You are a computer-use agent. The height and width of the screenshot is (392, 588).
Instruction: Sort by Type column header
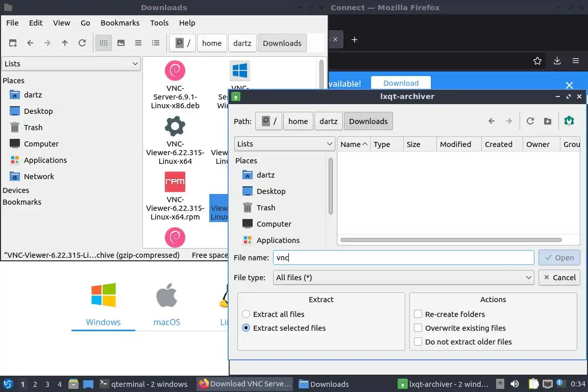click(386, 144)
